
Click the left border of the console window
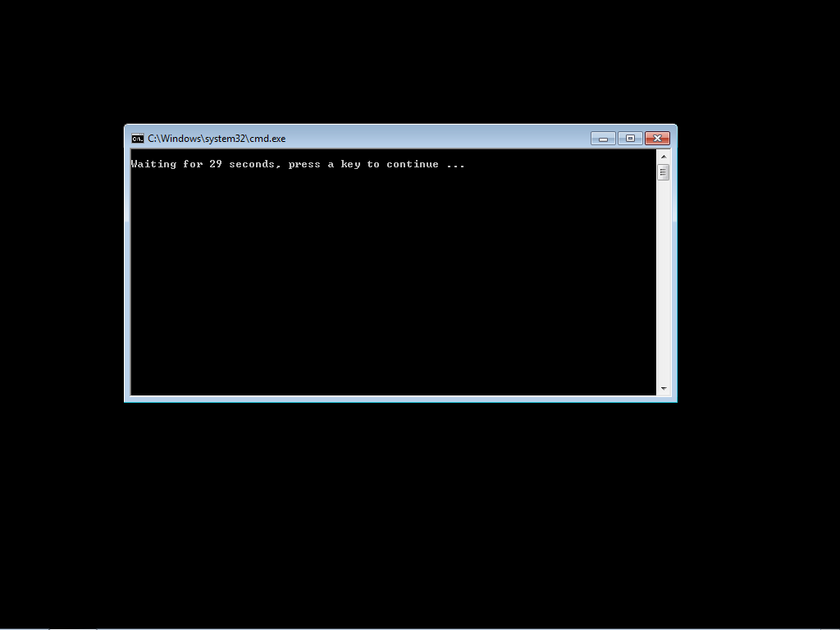pos(127,262)
